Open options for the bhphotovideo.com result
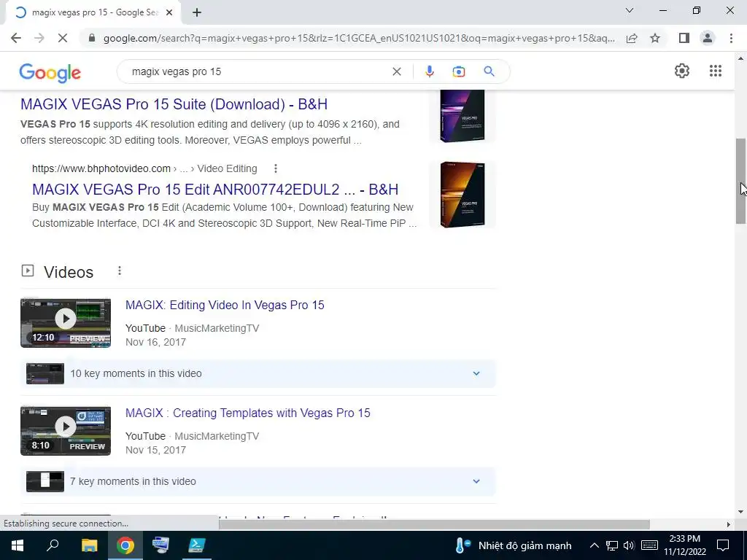This screenshot has width=747, height=560. click(275, 168)
